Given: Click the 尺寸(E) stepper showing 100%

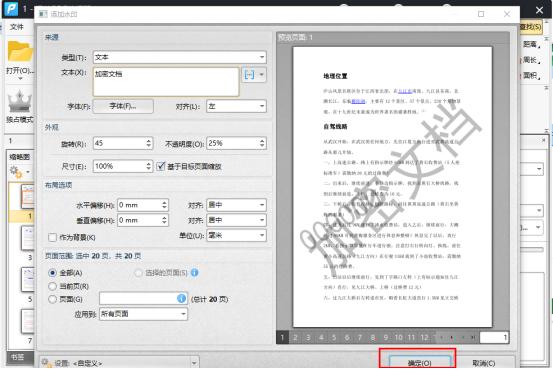Looking at the screenshot, I should 123,166.
